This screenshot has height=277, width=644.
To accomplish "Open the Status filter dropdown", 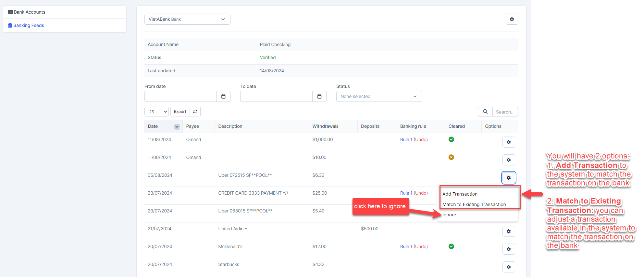I will point(379,96).
